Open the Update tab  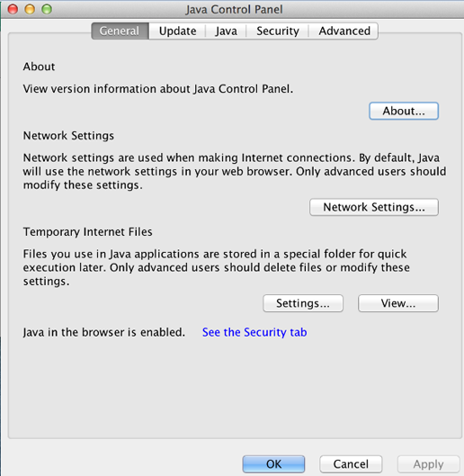(x=177, y=31)
